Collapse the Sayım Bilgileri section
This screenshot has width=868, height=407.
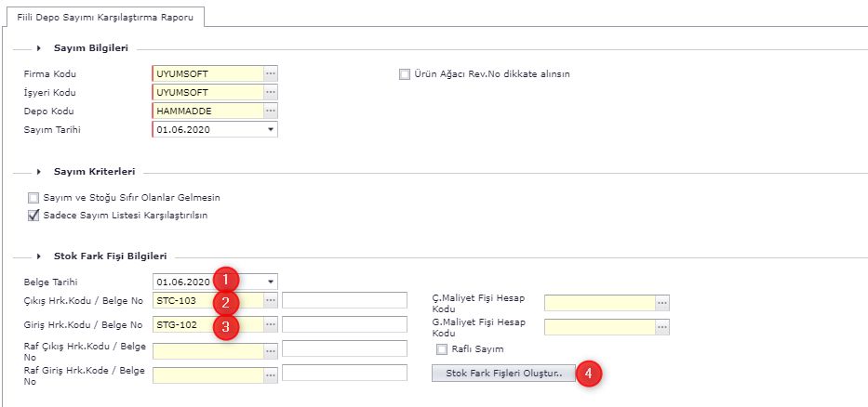point(39,48)
